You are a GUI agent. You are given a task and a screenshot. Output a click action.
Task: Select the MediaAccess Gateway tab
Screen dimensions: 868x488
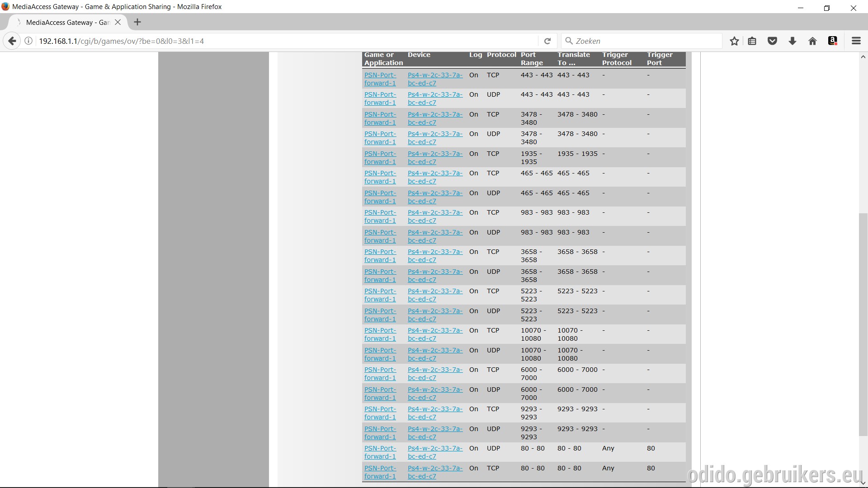tap(68, 22)
